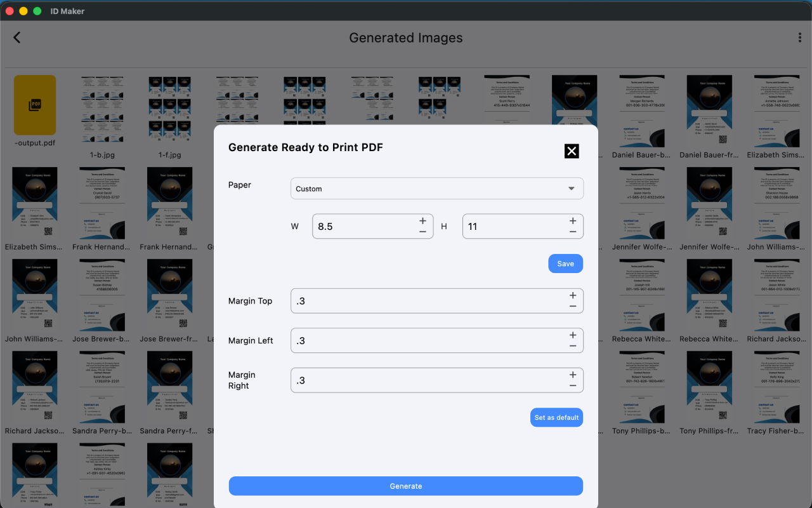The height and width of the screenshot is (508, 812).
Task: Go back with the arrow icon
Action: click(x=17, y=37)
